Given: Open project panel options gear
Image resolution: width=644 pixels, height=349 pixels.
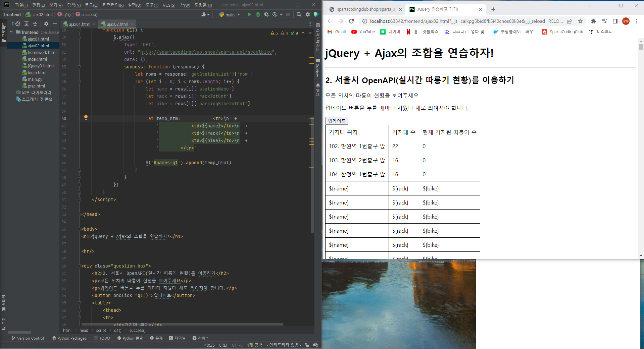Looking at the screenshot, I should 46,24.
